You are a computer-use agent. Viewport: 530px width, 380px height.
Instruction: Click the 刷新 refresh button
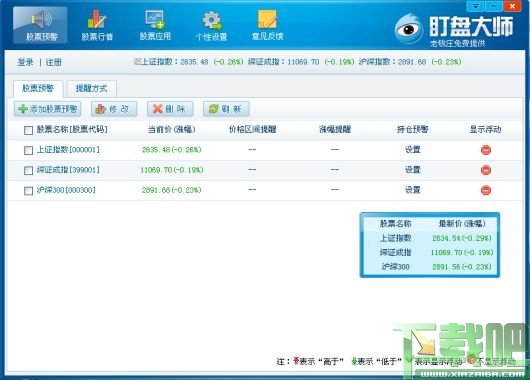(226, 109)
